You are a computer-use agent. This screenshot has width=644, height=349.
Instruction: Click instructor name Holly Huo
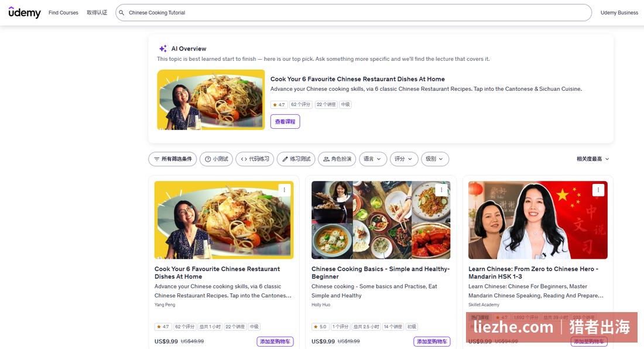[x=321, y=304]
